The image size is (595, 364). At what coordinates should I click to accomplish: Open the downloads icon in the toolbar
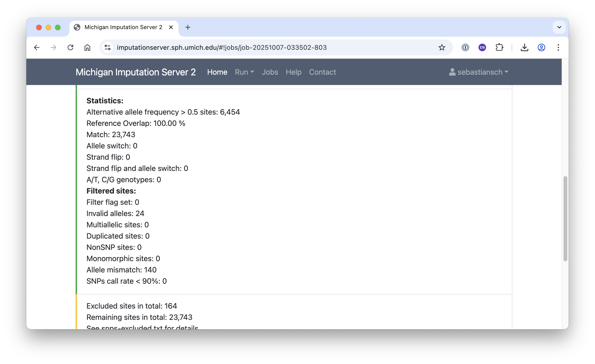pyautogui.click(x=524, y=47)
